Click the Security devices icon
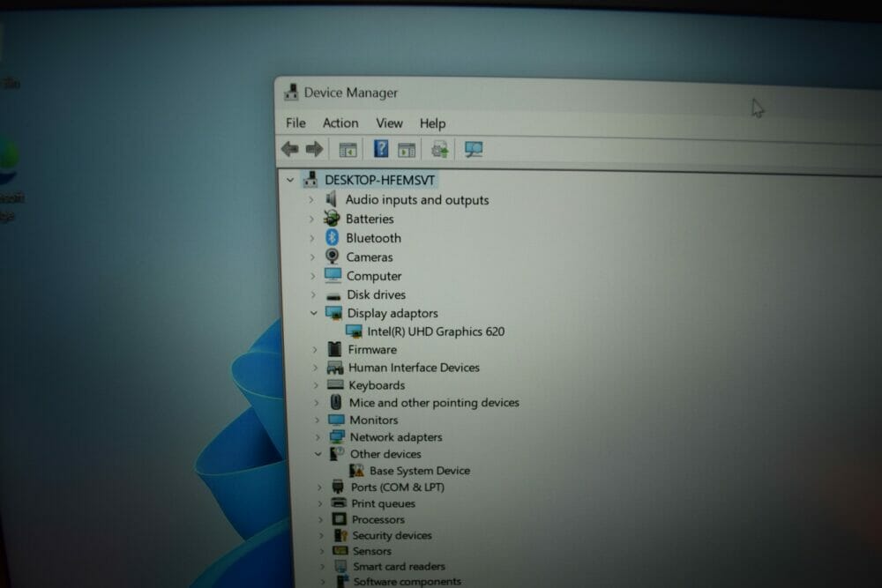Screen dimensions: 882x588 pos(340,534)
